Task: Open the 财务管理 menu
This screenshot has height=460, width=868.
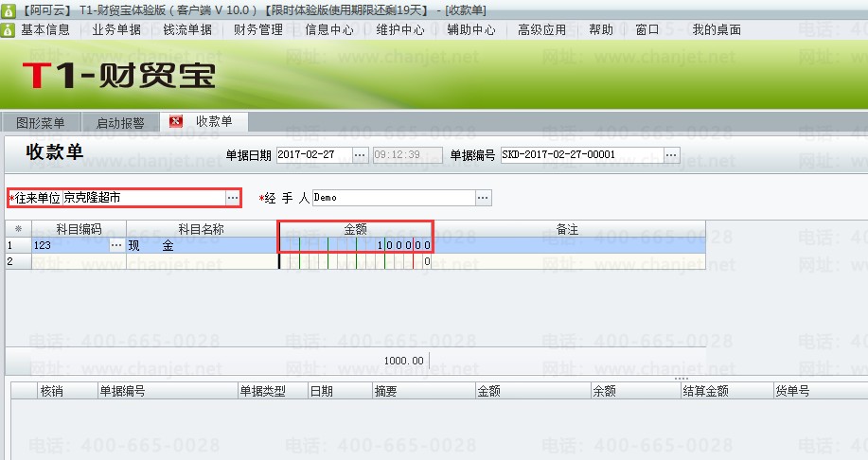Action: point(258,30)
